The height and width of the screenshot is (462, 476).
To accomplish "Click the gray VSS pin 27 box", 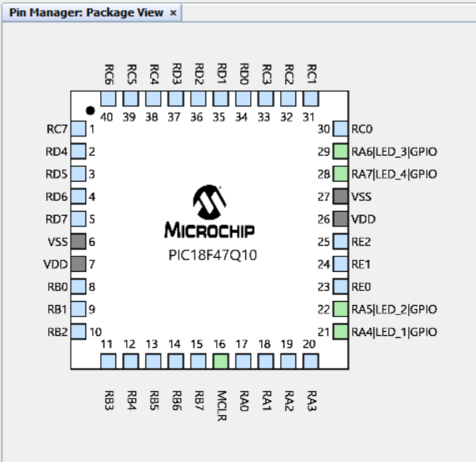I will click(341, 197).
